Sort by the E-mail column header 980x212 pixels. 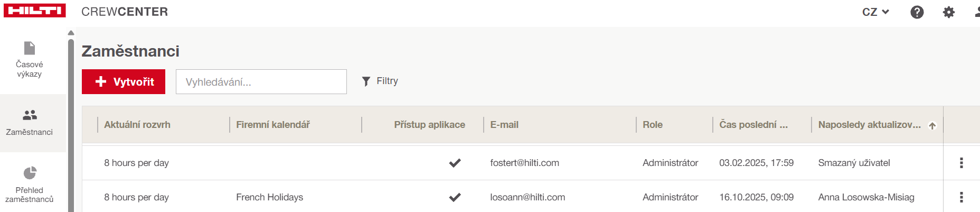pos(504,125)
